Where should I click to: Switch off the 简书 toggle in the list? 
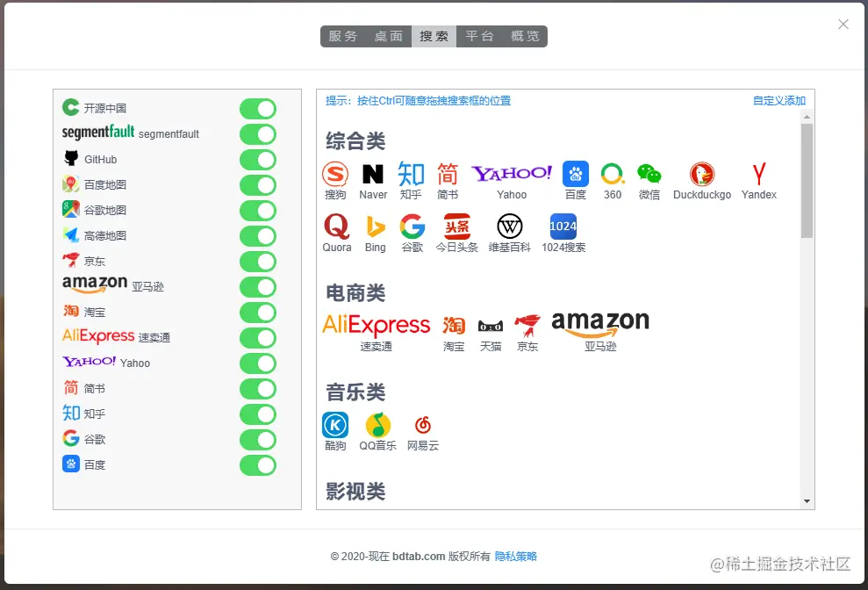click(x=258, y=389)
